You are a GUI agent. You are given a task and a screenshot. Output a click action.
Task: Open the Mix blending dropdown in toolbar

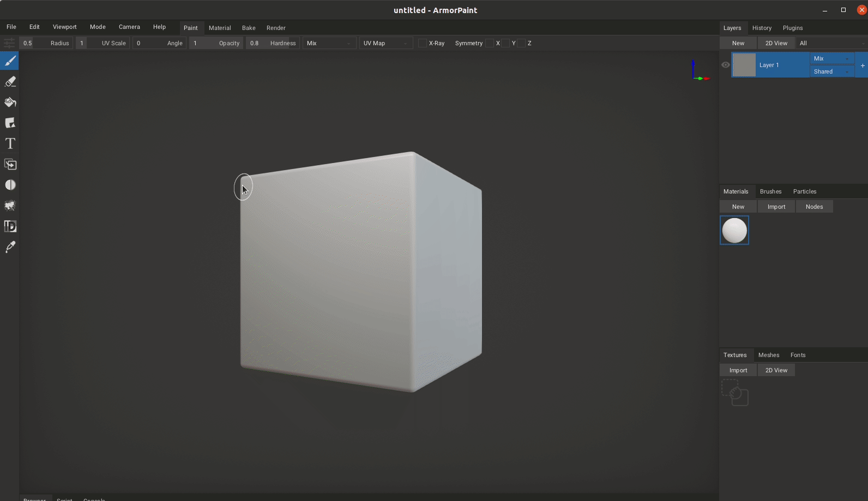pos(329,43)
